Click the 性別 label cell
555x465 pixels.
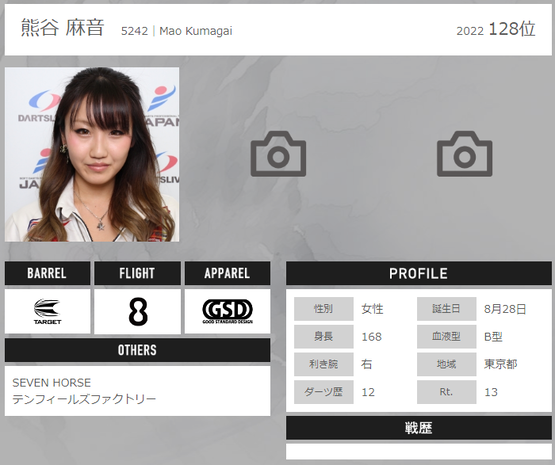(324, 309)
